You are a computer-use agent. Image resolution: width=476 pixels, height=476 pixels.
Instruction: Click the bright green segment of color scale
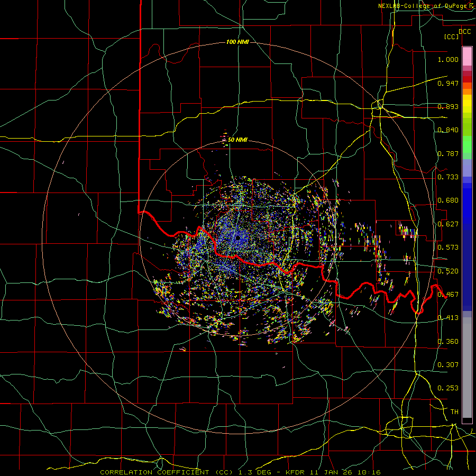(467, 144)
